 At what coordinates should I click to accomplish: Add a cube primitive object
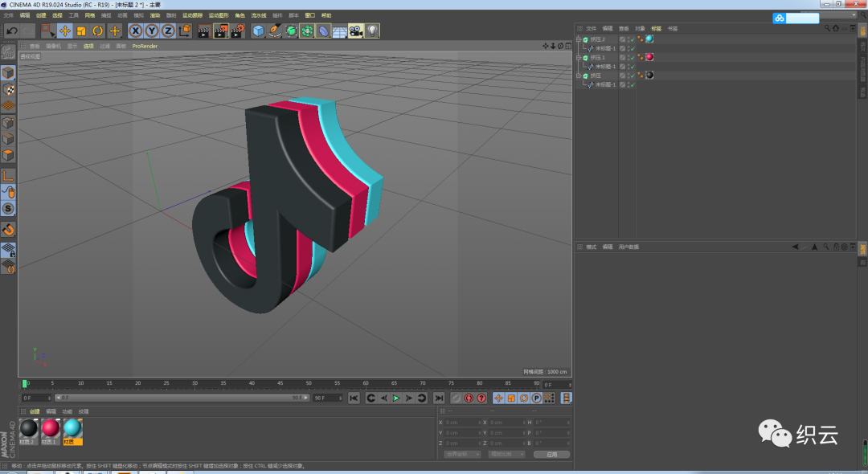click(259, 31)
